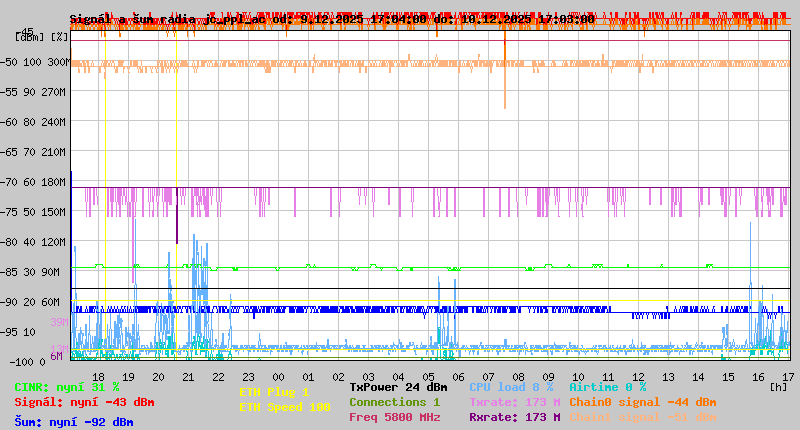Click the '11' hour tick label
Screen dimensions: 800x430
point(608,377)
